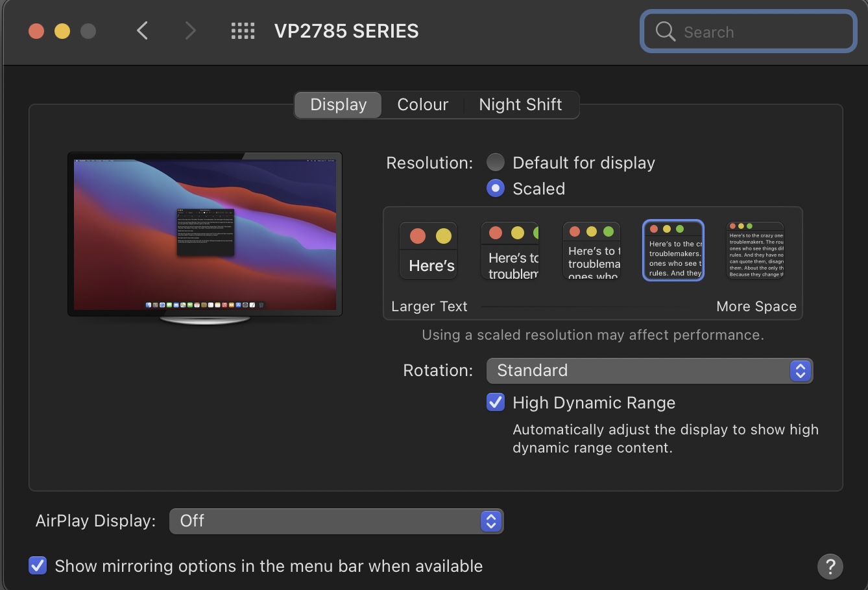Click the "Larger Text" label
The height and width of the screenshot is (590, 868).
point(429,306)
